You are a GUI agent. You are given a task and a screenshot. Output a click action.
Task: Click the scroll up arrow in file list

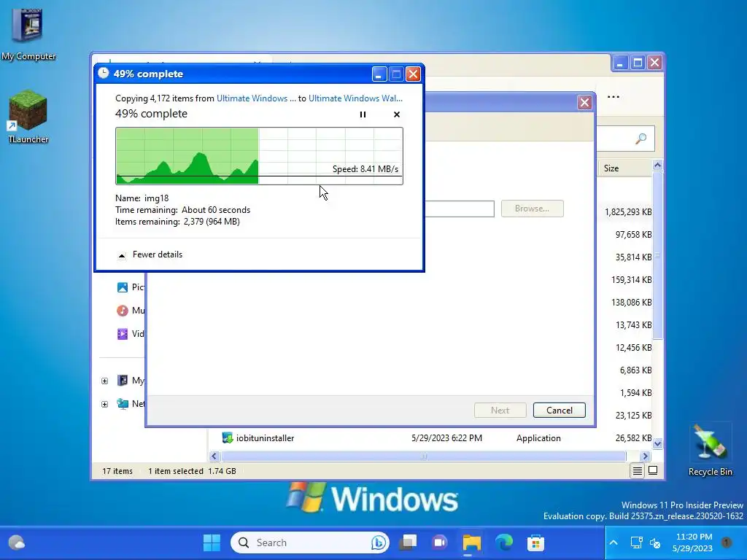(x=657, y=166)
